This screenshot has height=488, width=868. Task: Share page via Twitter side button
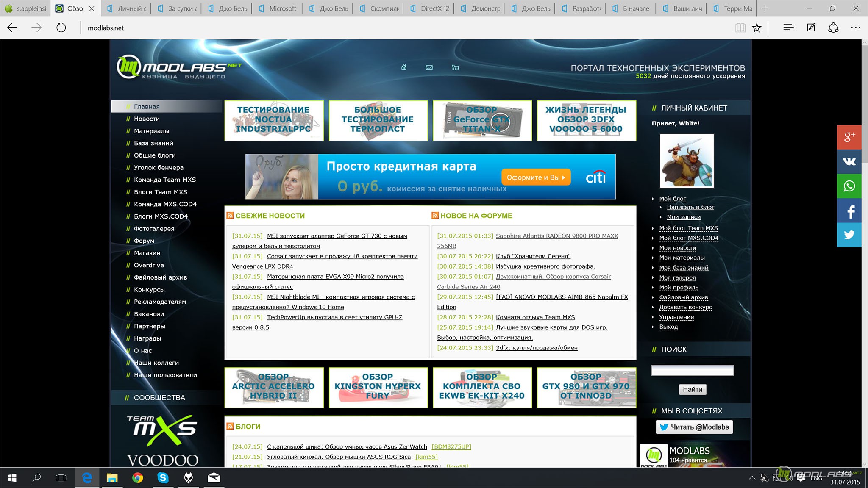coord(849,235)
